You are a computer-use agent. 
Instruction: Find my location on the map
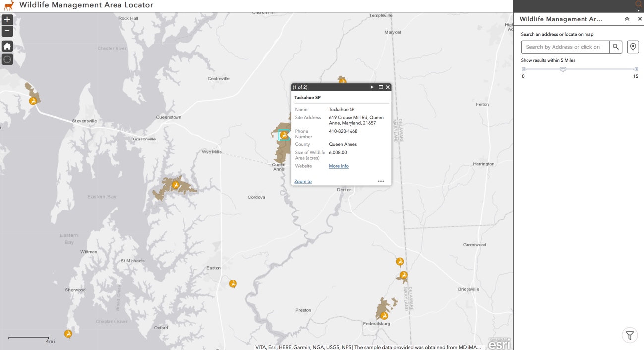[x=7, y=59]
